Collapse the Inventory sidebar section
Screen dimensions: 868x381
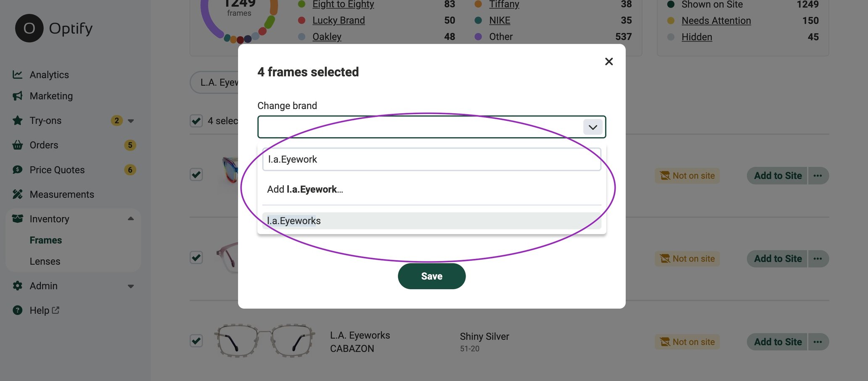click(x=130, y=218)
